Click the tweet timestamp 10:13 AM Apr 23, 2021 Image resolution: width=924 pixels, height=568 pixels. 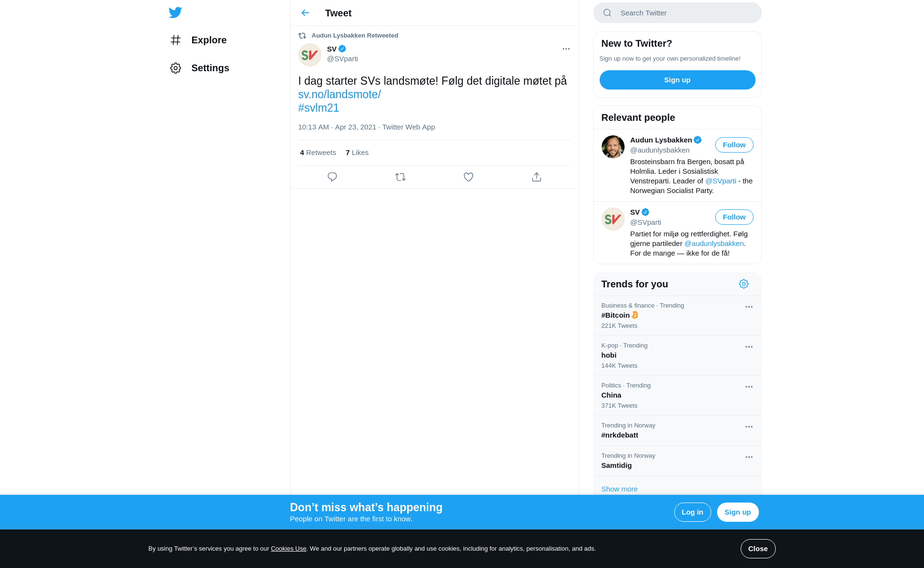pyautogui.click(x=337, y=127)
